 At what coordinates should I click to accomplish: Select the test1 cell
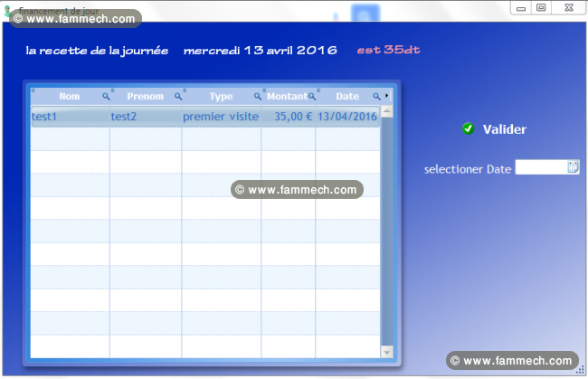[71, 117]
